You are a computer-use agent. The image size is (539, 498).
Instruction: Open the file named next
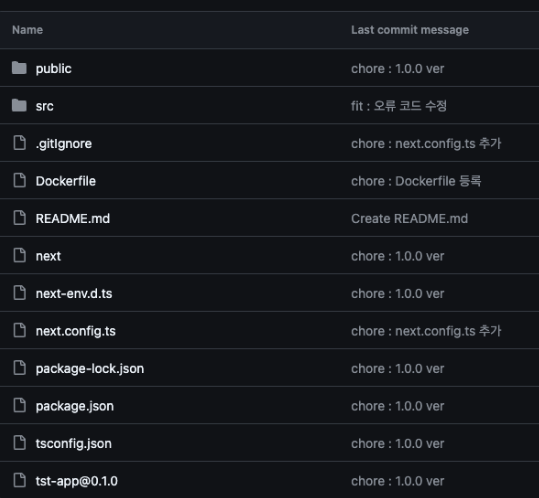48,256
